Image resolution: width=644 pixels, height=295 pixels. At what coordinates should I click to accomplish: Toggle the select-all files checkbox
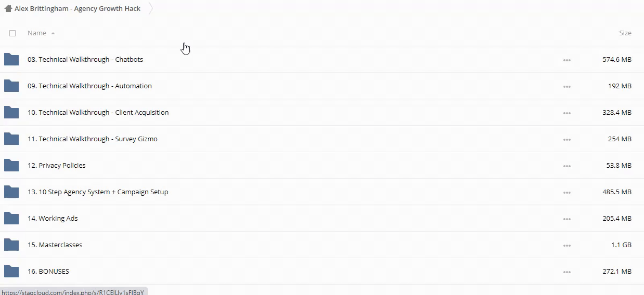[12, 33]
